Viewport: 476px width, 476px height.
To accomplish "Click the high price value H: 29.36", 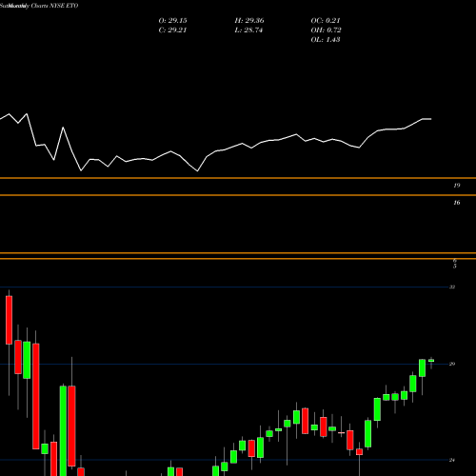I will (249, 21).
